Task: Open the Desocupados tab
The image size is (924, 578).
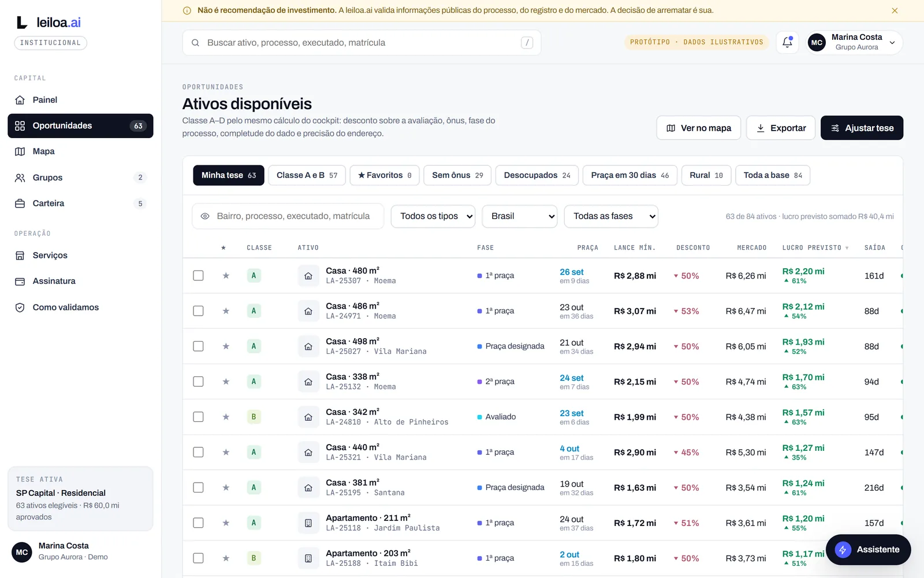Action: tap(537, 175)
